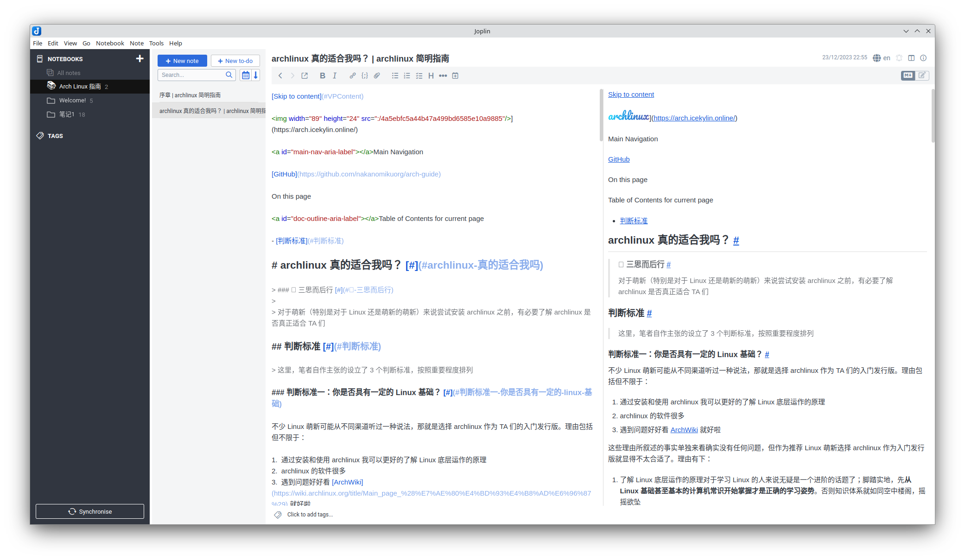Click the Synchronise button

tap(90, 511)
